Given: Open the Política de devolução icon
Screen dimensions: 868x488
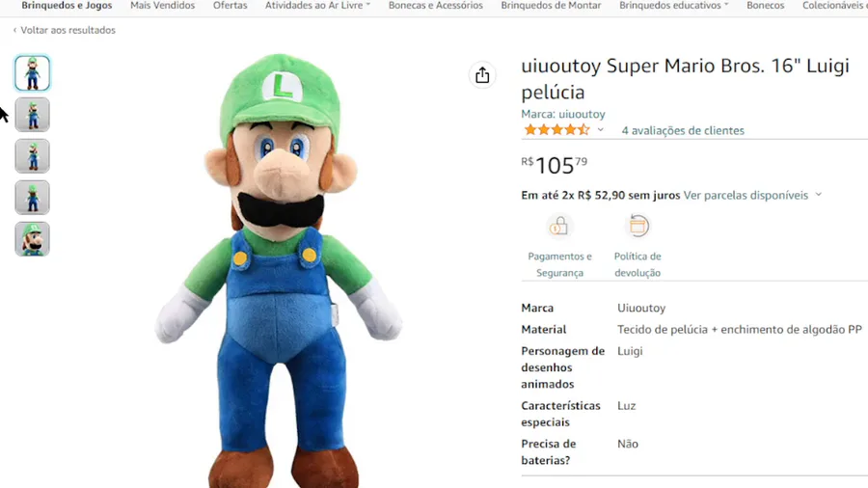Looking at the screenshot, I should 637,226.
